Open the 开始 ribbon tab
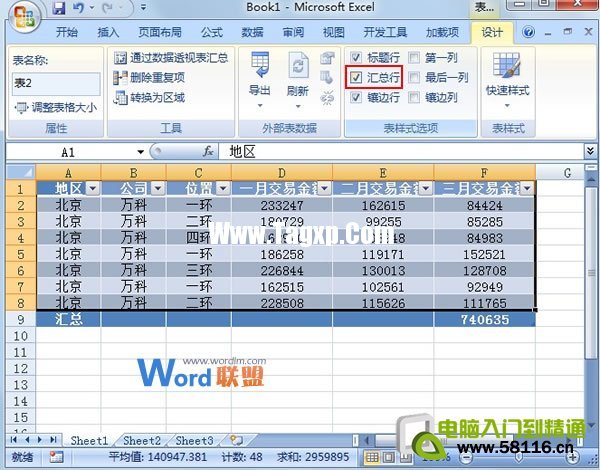The height and width of the screenshot is (470, 600). (67, 32)
